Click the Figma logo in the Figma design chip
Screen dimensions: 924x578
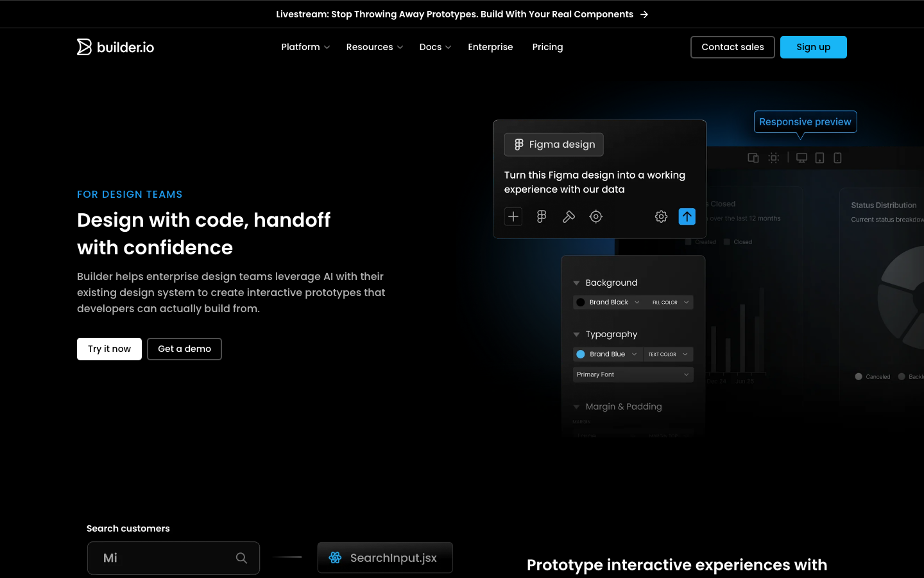(519, 144)
